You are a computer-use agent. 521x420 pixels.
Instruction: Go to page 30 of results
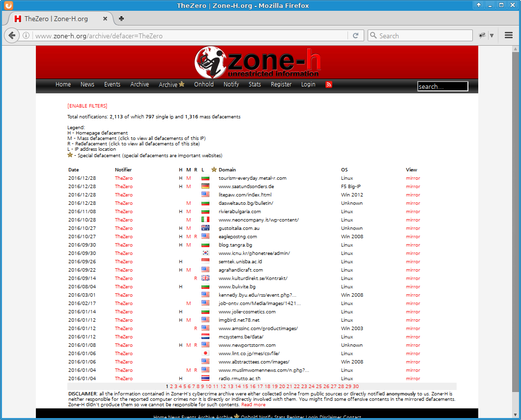click(356, 387)
